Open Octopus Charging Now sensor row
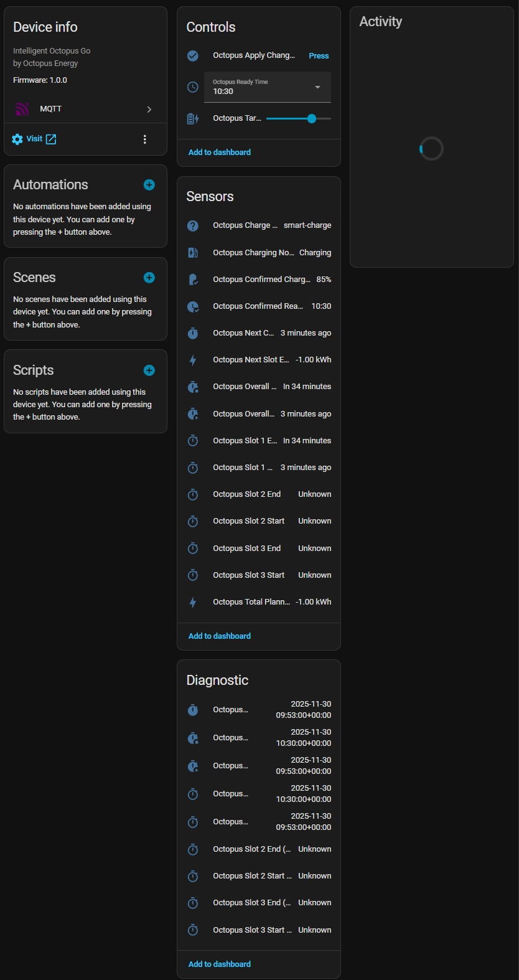Screen dimensions: 519x980 pos(259,253)
